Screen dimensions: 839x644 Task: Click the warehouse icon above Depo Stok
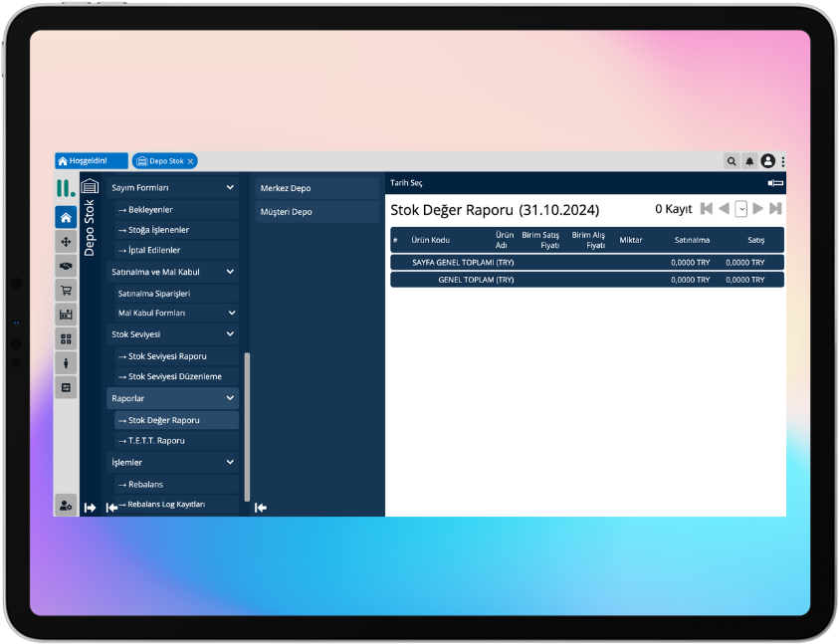91,187
